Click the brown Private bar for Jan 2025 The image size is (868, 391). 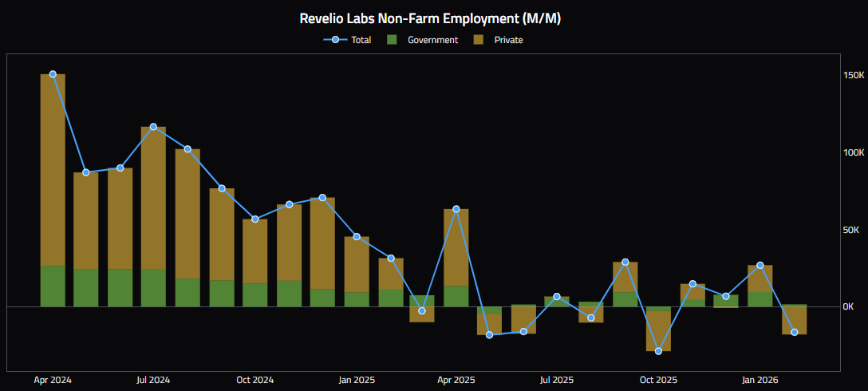click(357, 265)
